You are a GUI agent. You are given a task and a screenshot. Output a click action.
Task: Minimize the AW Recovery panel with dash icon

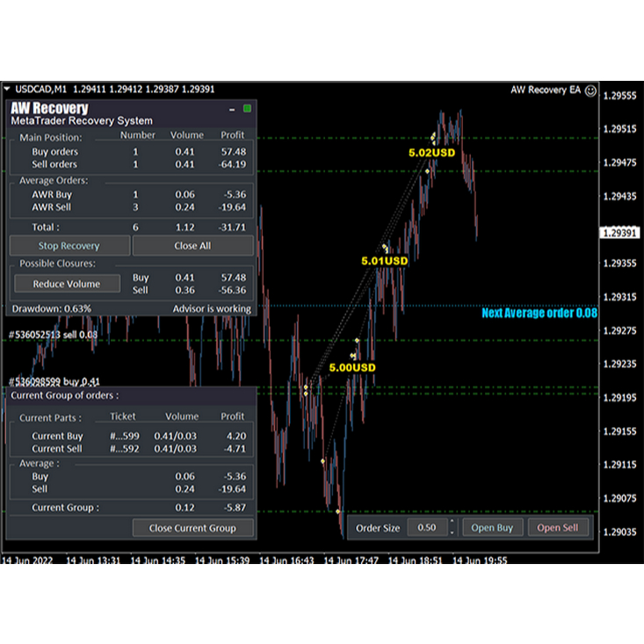click(232, 110)
